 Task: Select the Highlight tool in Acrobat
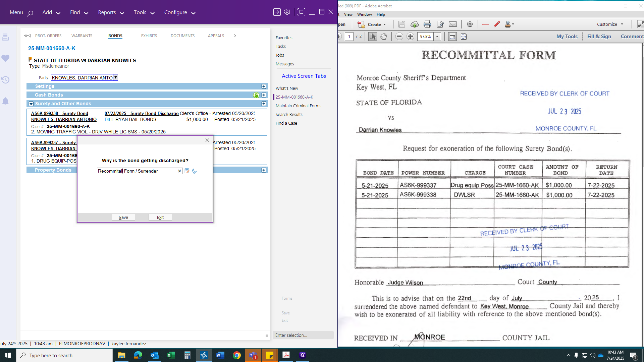[497, 24]
